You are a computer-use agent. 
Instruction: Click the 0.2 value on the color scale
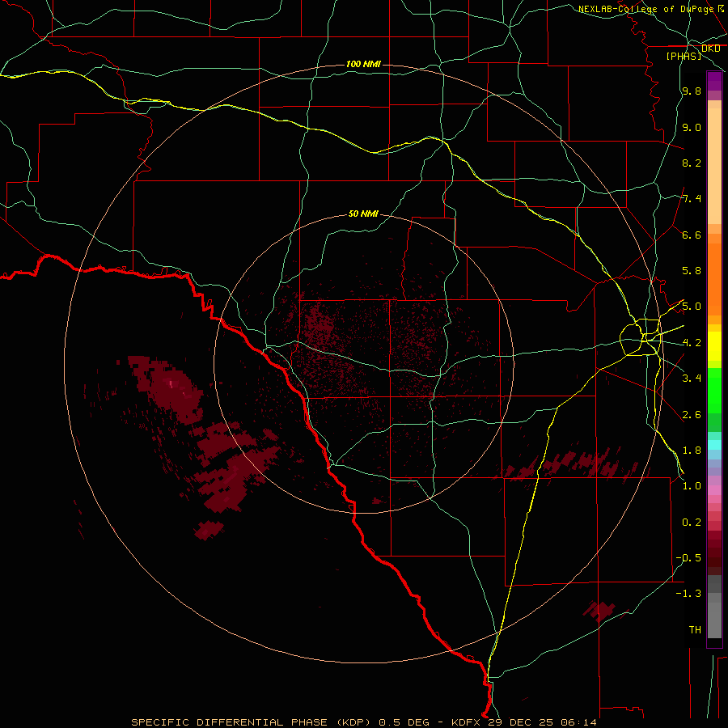click(x=692, y=523)
